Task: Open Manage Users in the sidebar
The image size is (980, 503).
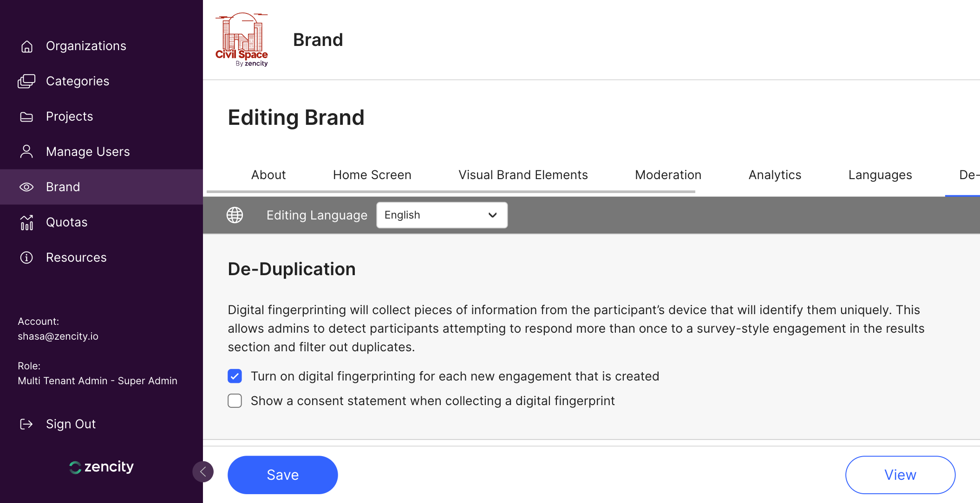Action: [101, 152]
